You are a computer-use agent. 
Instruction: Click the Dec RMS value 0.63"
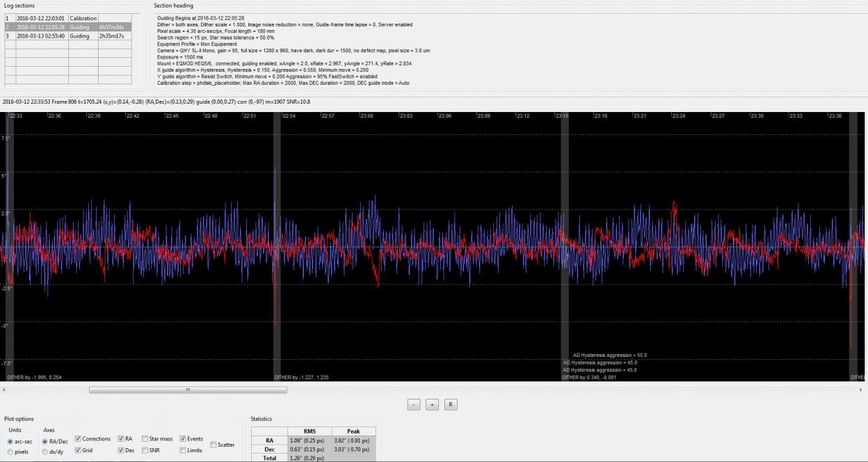(310, 449)
